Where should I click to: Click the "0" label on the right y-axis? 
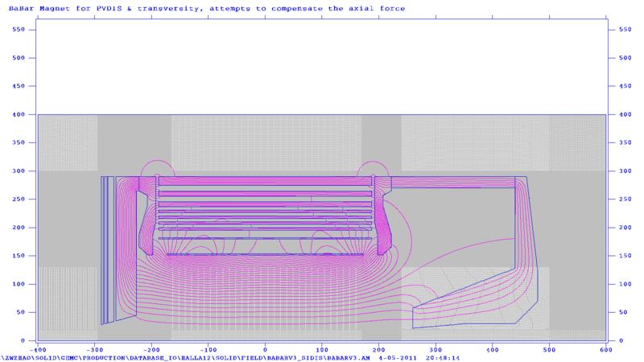click(x=621, y=340)
